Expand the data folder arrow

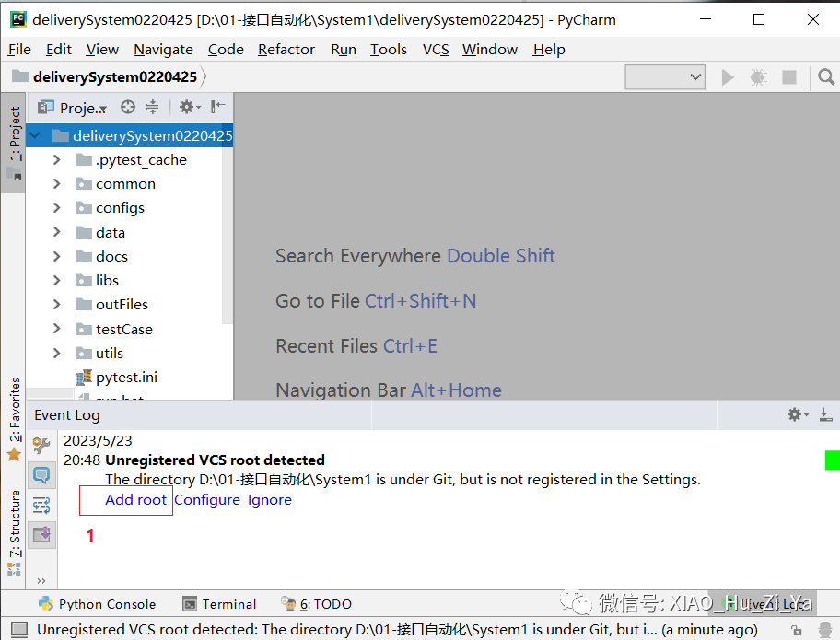(x=57, y=232)
